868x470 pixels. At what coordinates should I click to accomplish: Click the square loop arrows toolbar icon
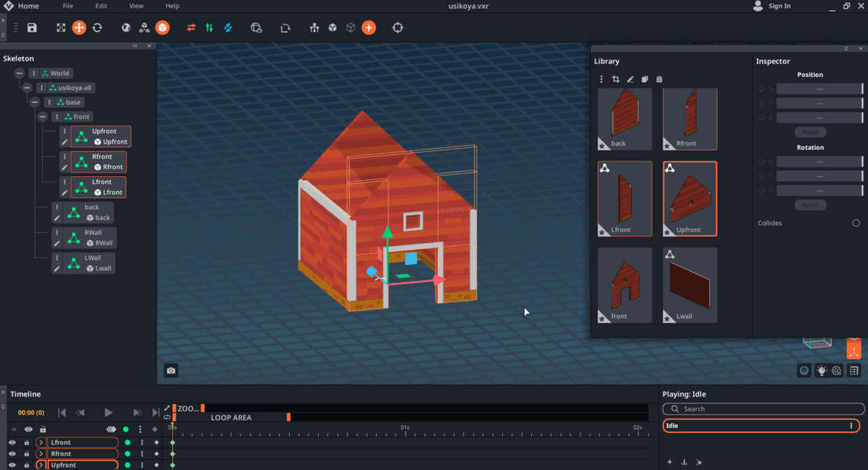point(285,27)
